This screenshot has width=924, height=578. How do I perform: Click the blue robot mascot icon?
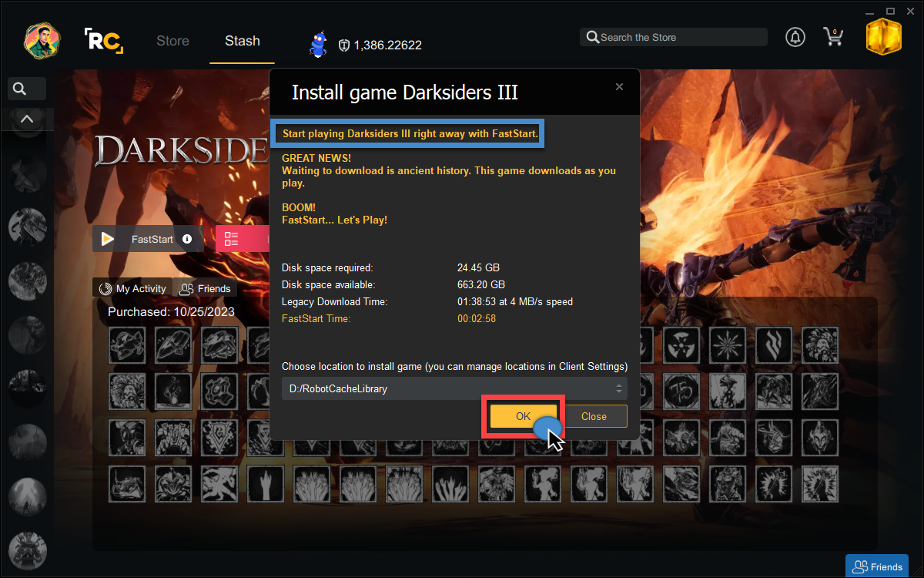pos(318,45)
